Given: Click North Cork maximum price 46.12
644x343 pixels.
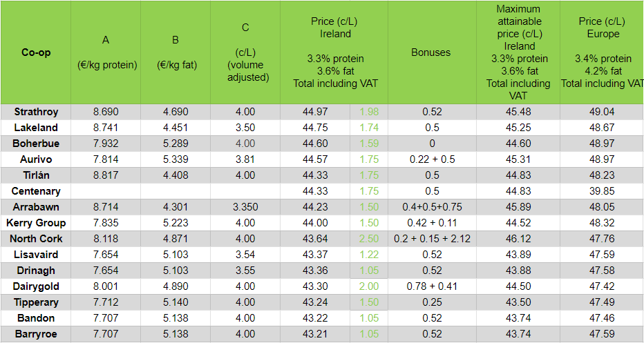Looking at the screenshot, I should (x=518, y=239).
